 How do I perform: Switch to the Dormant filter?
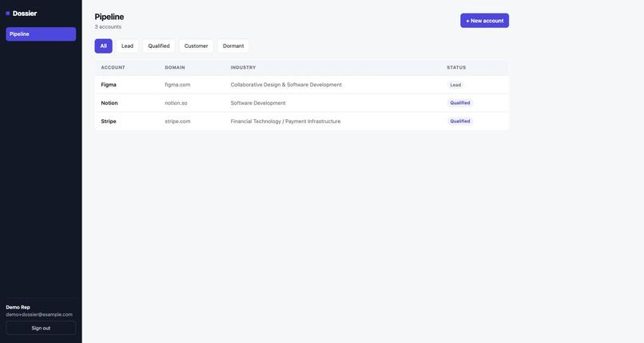233,46
